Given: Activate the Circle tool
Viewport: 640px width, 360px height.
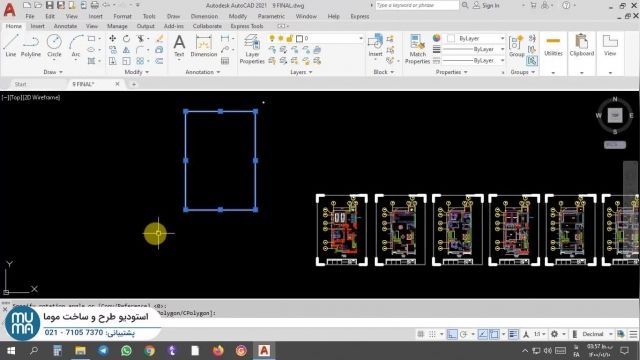Looking at the screenshot, I should coord(54,46).
